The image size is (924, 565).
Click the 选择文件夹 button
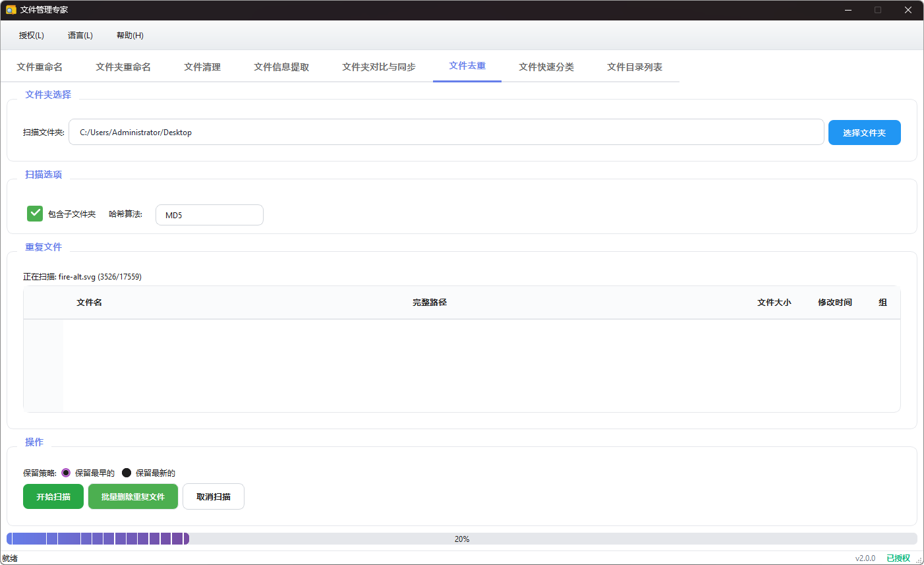pos(864,132)
